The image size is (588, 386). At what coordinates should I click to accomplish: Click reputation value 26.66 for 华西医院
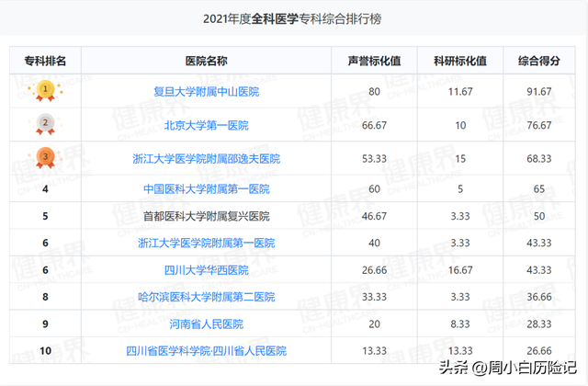[x=374, y=270]
